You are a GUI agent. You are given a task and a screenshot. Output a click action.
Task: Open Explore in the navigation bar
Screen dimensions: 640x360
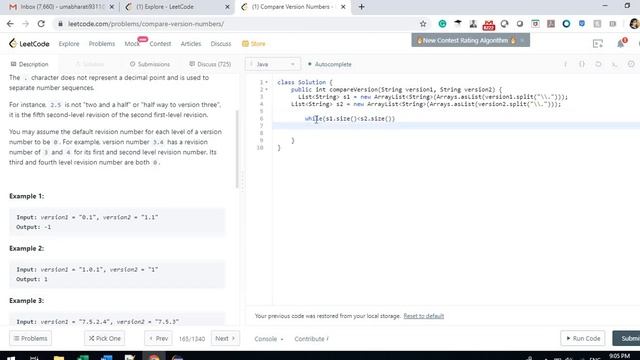[x=69, y=44]
